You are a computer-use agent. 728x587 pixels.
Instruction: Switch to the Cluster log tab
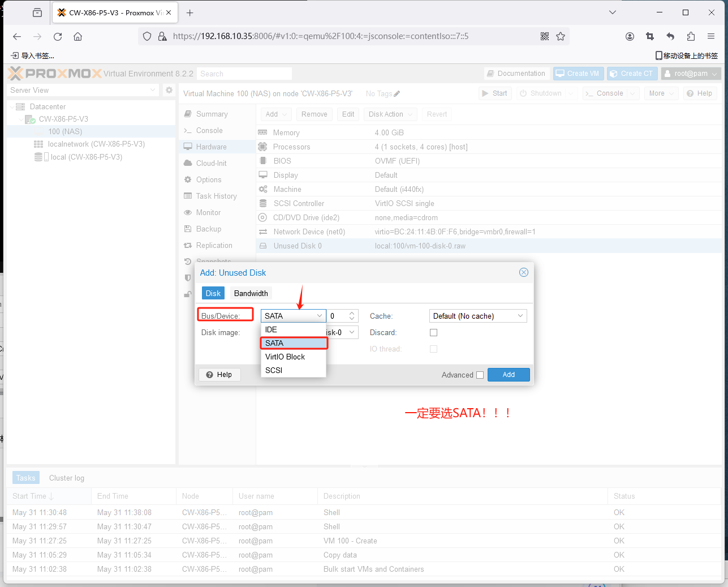pyautogui.click(x=67, y=478)
